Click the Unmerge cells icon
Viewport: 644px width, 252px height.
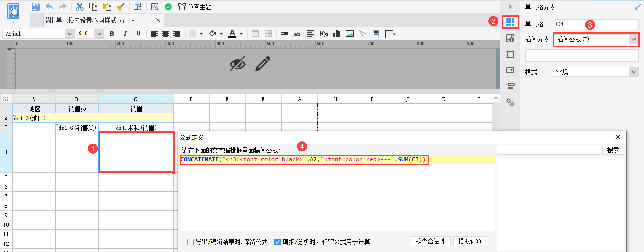(x=268, y=34)
